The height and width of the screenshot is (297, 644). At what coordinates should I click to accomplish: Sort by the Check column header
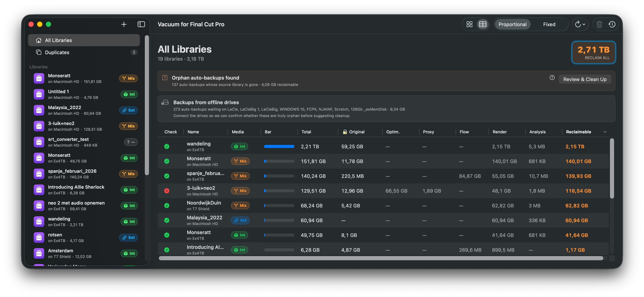pyautogui.click(x=171, y=132)
